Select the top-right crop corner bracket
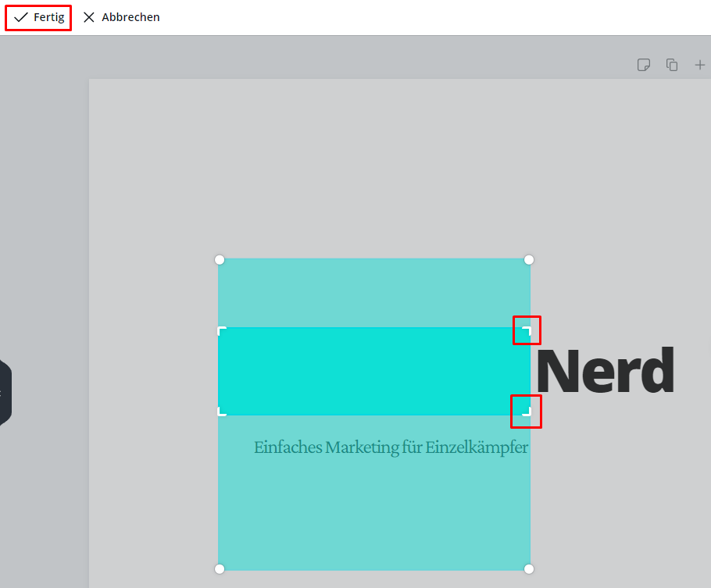This screenshot has width=711, height=588. pyautogui.click(x=527, y=331)
